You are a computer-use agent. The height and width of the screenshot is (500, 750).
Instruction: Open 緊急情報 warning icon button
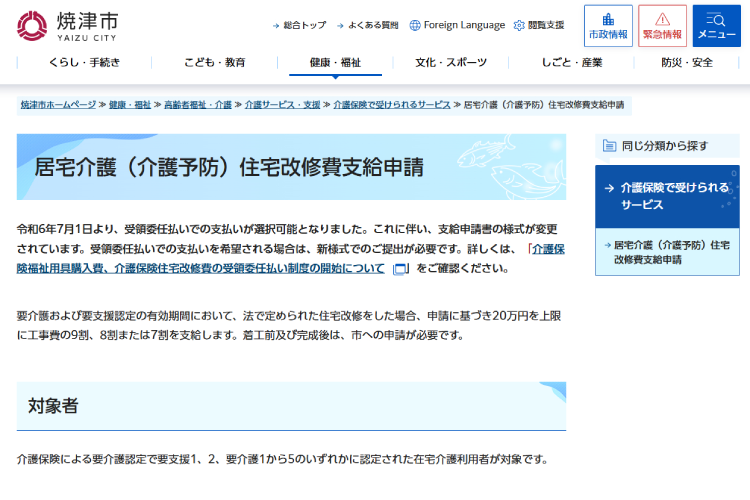(662, 26)
